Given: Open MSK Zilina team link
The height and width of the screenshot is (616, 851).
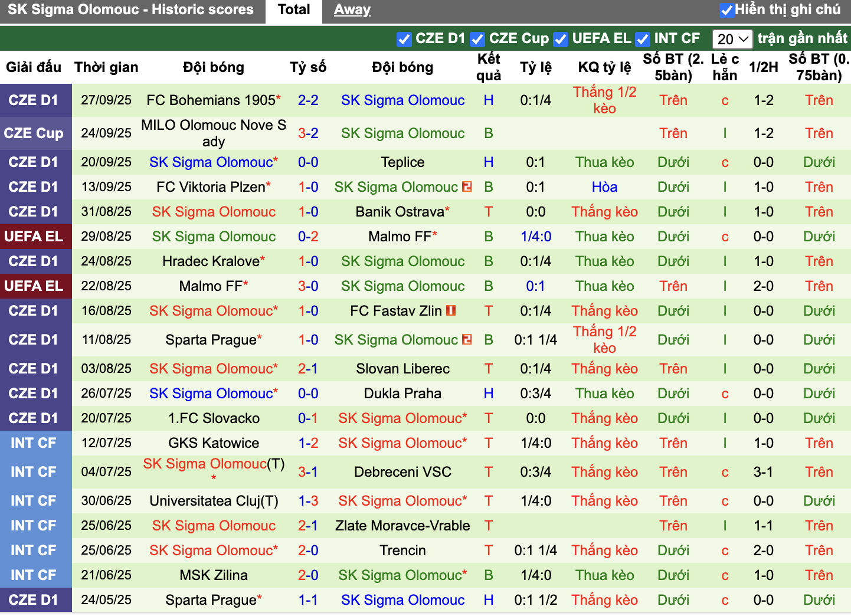Looking at the screenshot, I should [214, 575].
